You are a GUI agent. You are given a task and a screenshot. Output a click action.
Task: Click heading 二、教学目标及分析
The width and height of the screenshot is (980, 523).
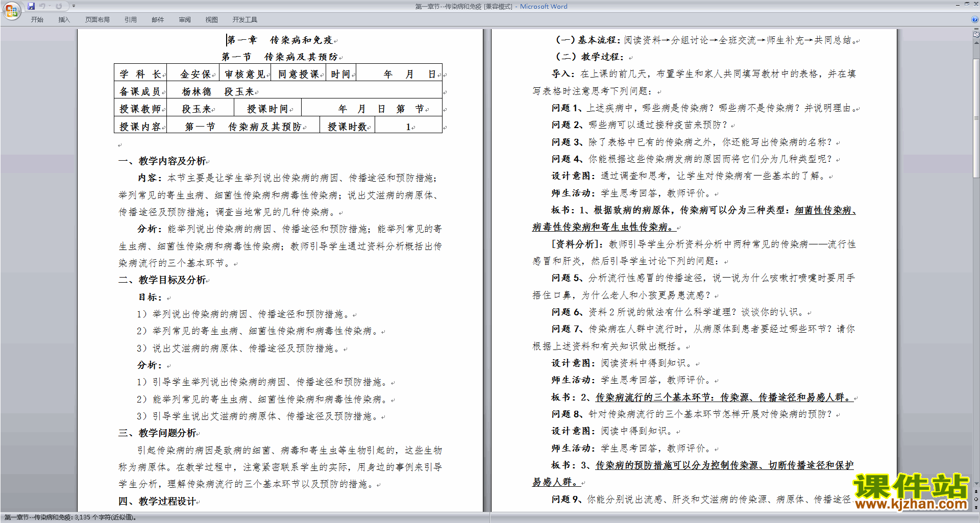(162, 280)
